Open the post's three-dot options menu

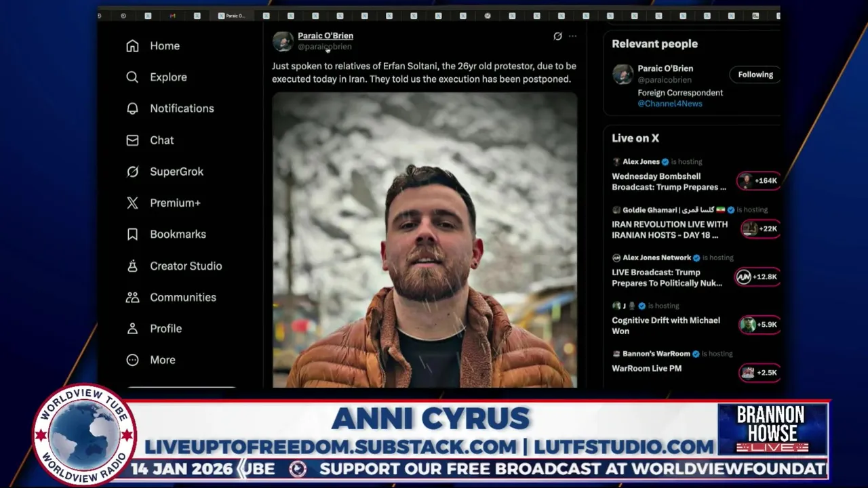tap(572, 36)
